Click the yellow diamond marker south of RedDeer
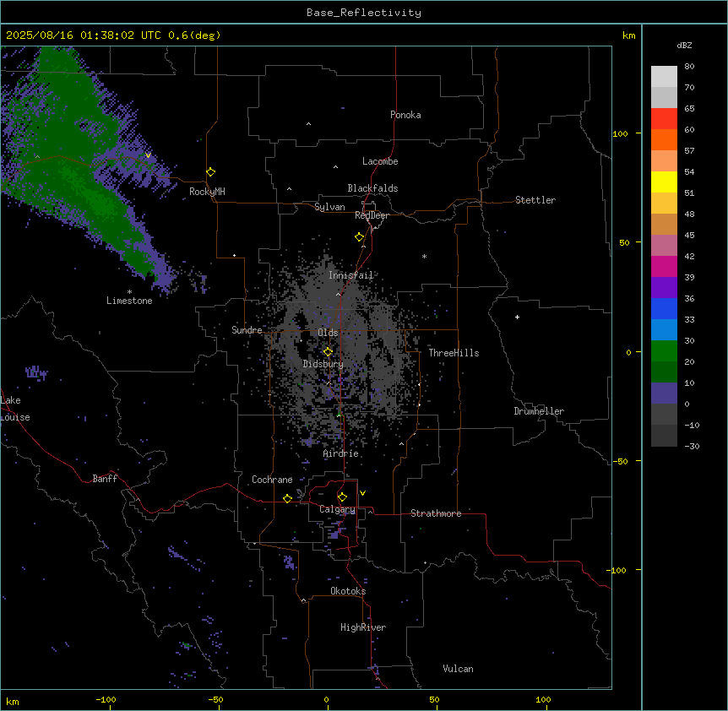 [360, 237]
